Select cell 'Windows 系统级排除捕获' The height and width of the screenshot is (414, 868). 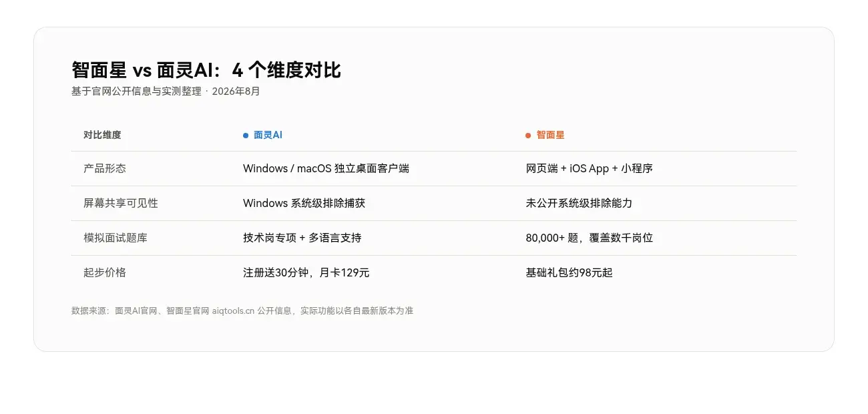click(x=304, y=204)
